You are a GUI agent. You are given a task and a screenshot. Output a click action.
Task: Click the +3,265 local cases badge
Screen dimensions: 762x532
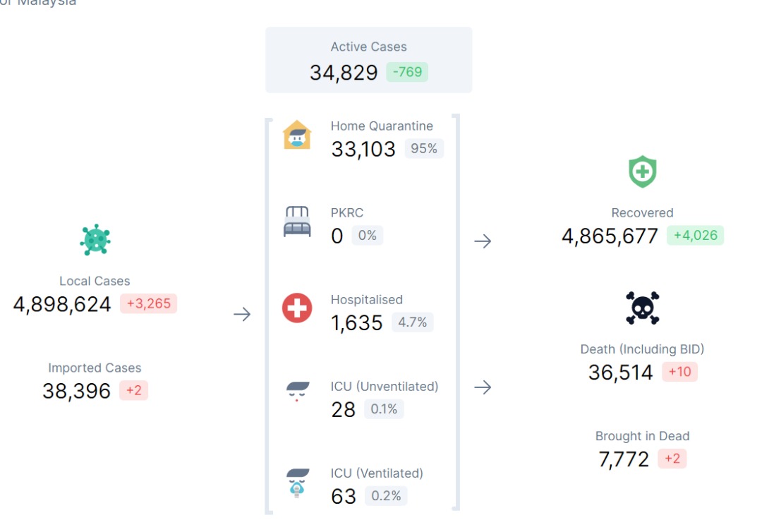tap(148, 304)
